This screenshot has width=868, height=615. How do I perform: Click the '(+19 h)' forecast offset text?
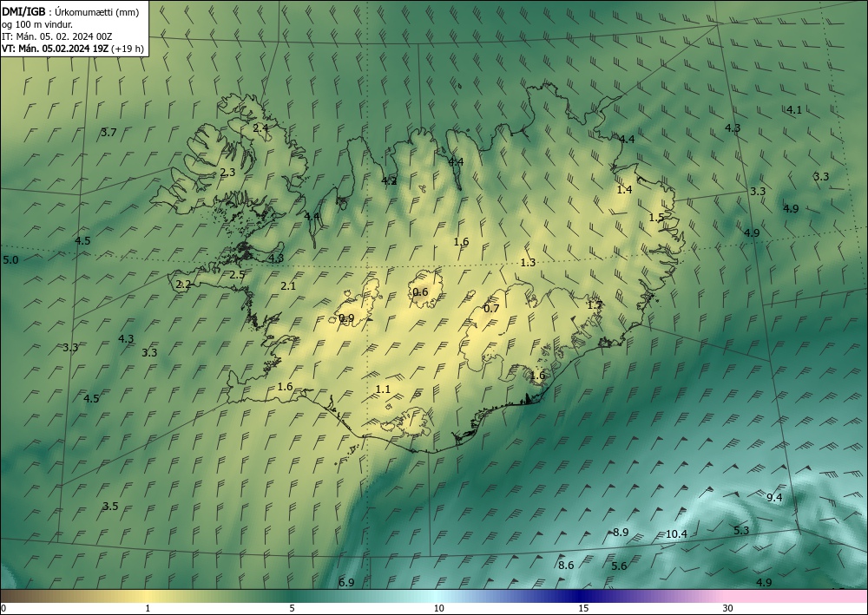[128, 49]
